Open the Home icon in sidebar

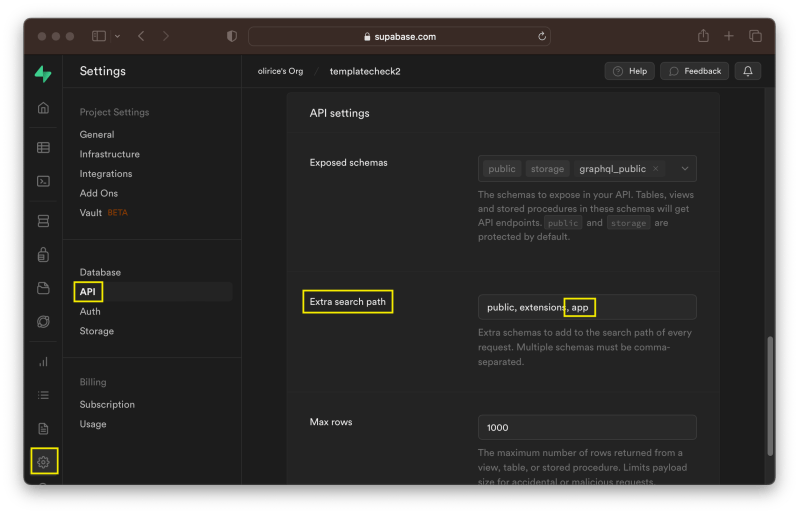43,108
